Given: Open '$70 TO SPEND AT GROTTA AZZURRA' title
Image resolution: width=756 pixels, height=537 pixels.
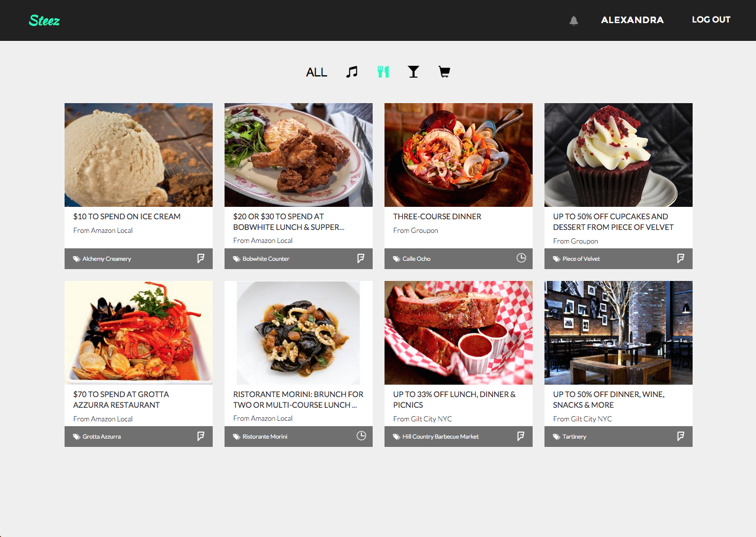Looking at the screenshot, I should click(121, 399).
